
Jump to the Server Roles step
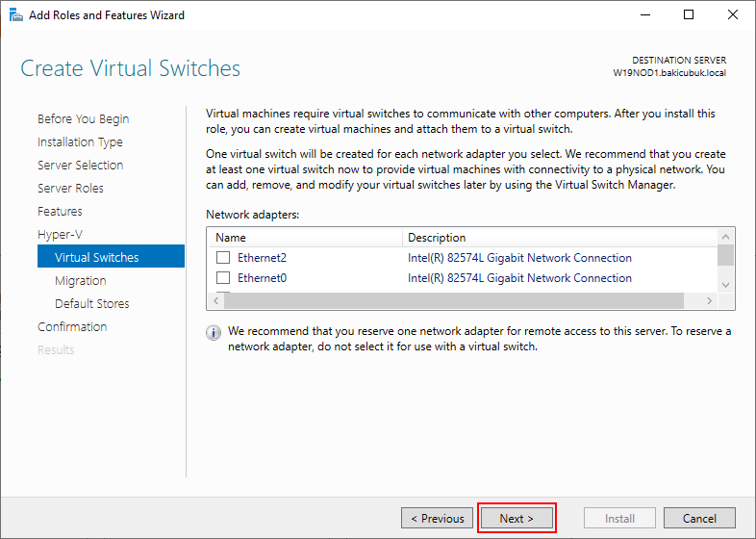(70, 189)
